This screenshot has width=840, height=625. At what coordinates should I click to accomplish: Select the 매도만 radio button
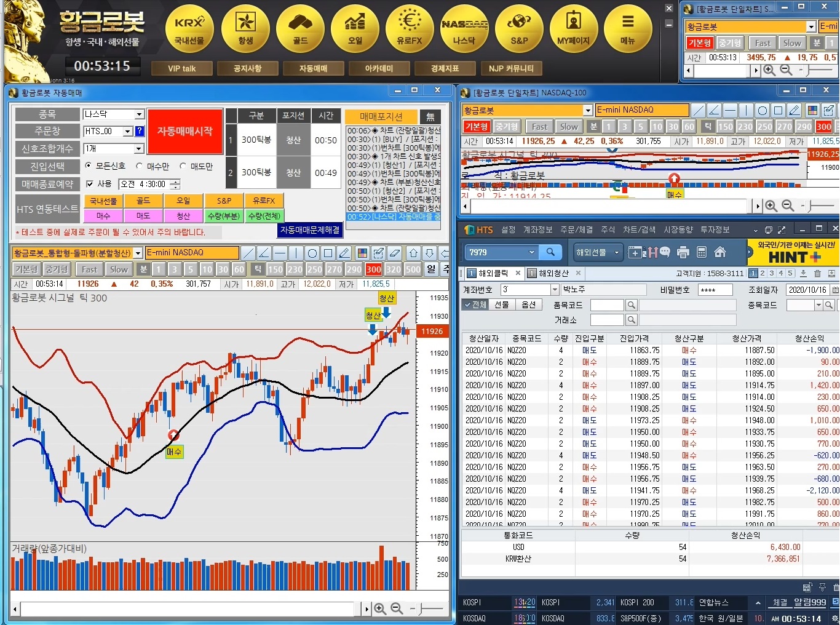pos(183,166)
